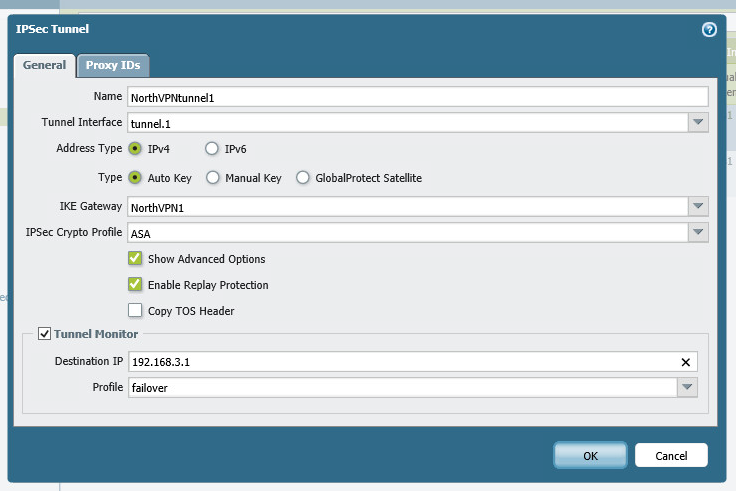Uncheck Show Advanced Options

[135, 259]
